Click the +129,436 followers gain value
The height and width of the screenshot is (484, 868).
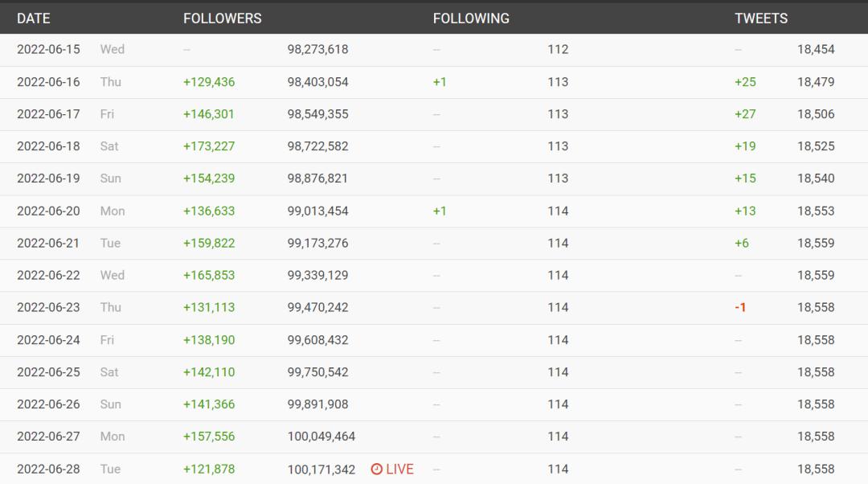209,82
